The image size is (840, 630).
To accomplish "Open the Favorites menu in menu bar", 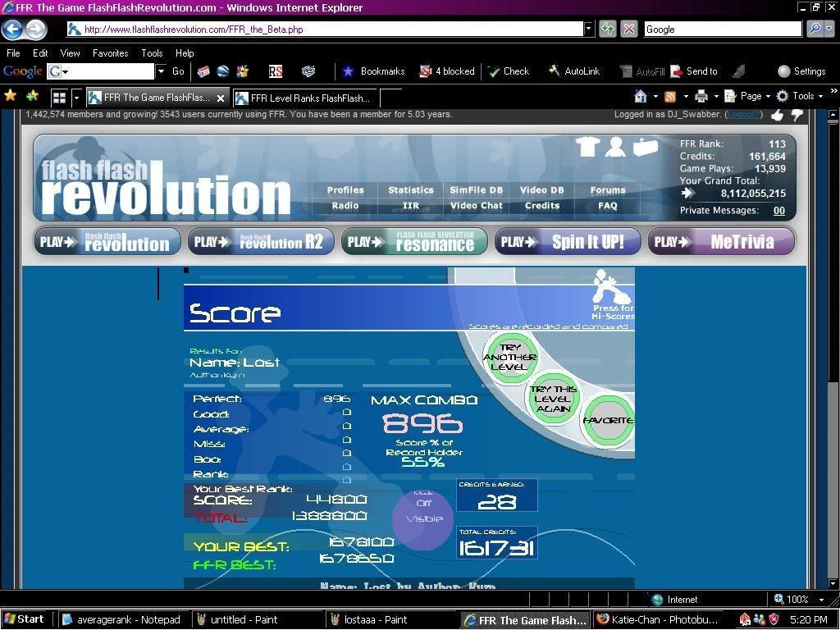I will point(110,52).
